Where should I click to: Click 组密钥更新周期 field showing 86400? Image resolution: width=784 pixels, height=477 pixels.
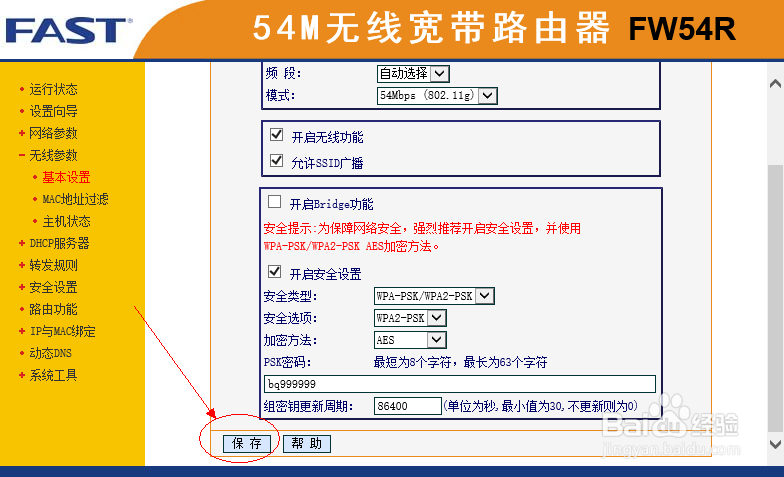(408, 406)
